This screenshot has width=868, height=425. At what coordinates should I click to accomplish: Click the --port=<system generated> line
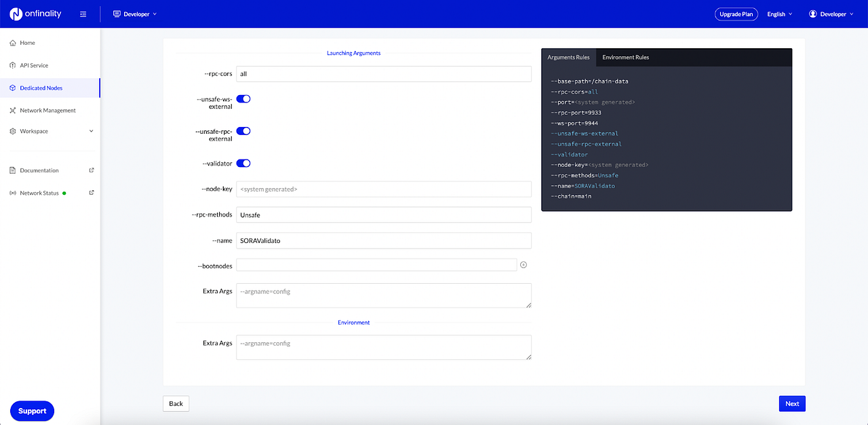(593, 103)
